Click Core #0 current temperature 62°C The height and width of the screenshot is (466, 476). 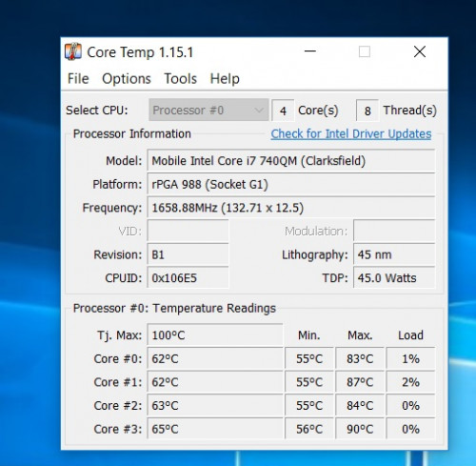click(x=215, y=358)
